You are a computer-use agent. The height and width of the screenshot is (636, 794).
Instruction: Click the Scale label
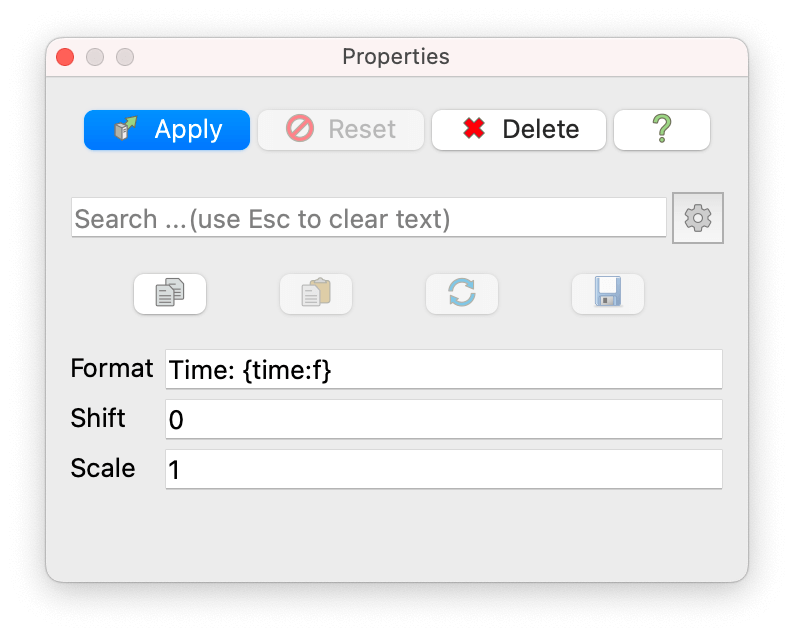[103, 468]
